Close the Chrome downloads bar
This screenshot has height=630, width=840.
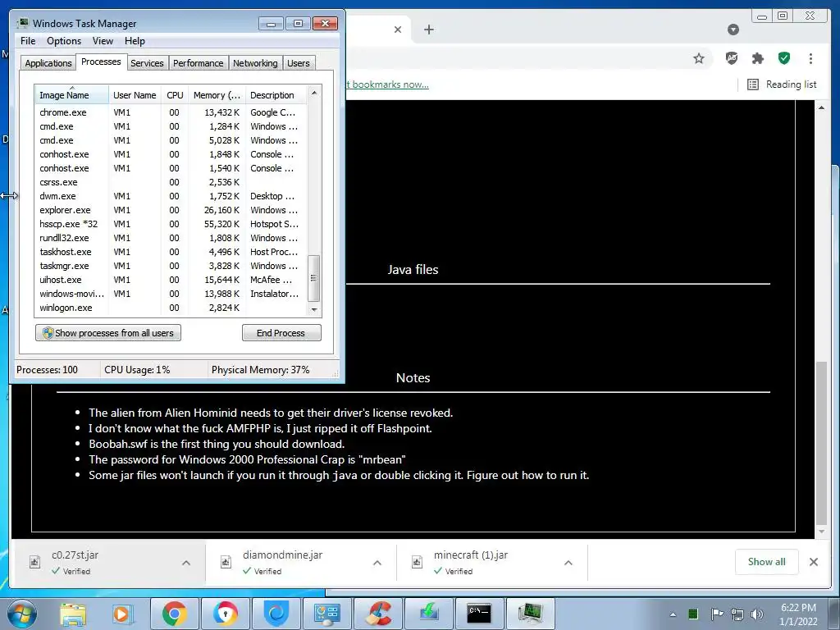coord(814,561)
